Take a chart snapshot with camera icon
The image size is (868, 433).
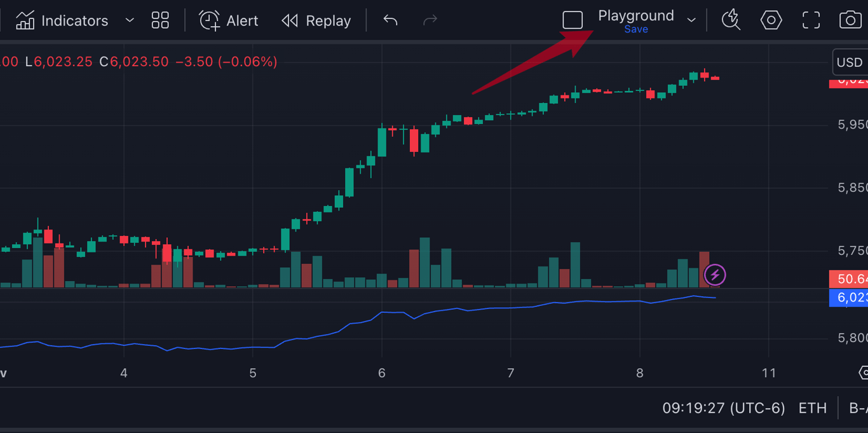[850, 20]
